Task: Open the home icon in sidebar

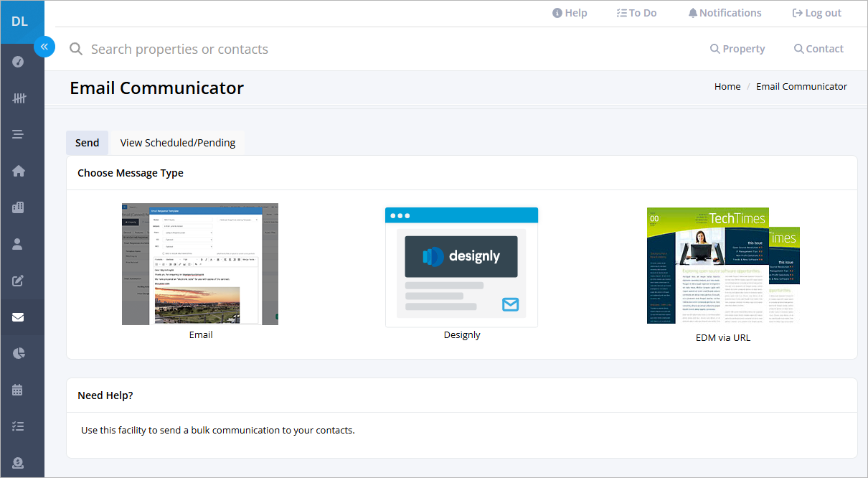Action: click(x=19, y=171)
